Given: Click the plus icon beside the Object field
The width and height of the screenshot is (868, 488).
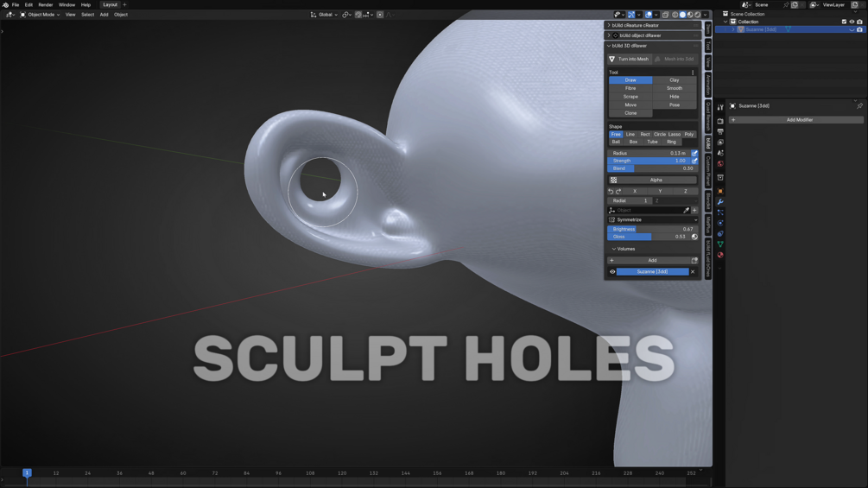Looking at the screenshot, I should pyautogui.click(x=694, y=210).
